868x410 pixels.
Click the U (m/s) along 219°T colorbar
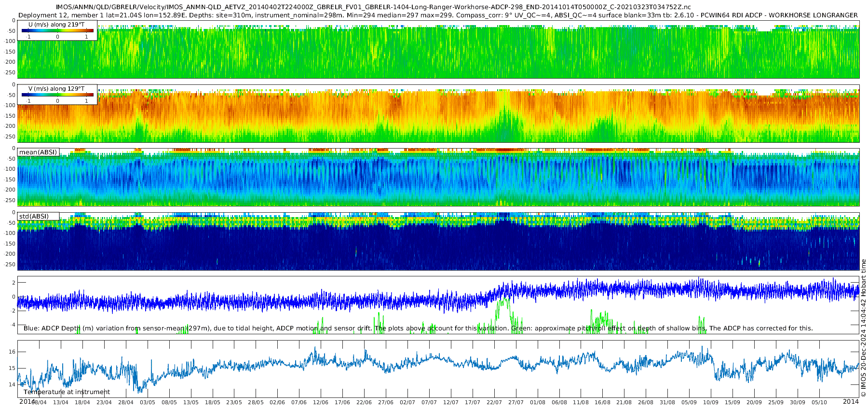coord(57,31)
